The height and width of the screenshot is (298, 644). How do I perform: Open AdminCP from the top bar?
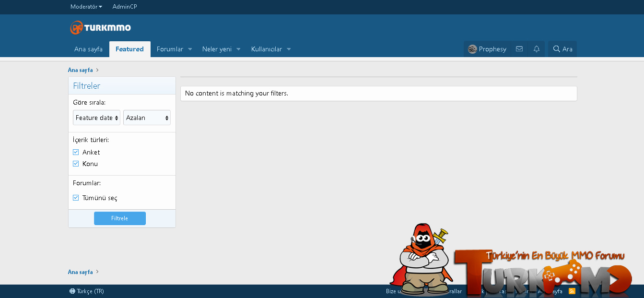click(125, 7)
